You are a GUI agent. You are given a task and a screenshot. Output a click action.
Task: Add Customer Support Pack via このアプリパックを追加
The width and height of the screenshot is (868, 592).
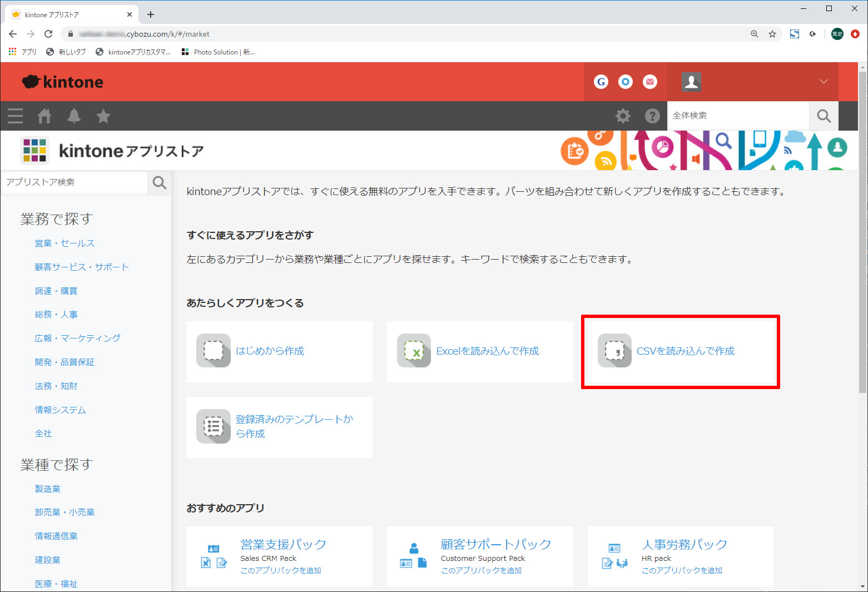tap(481, 570)
